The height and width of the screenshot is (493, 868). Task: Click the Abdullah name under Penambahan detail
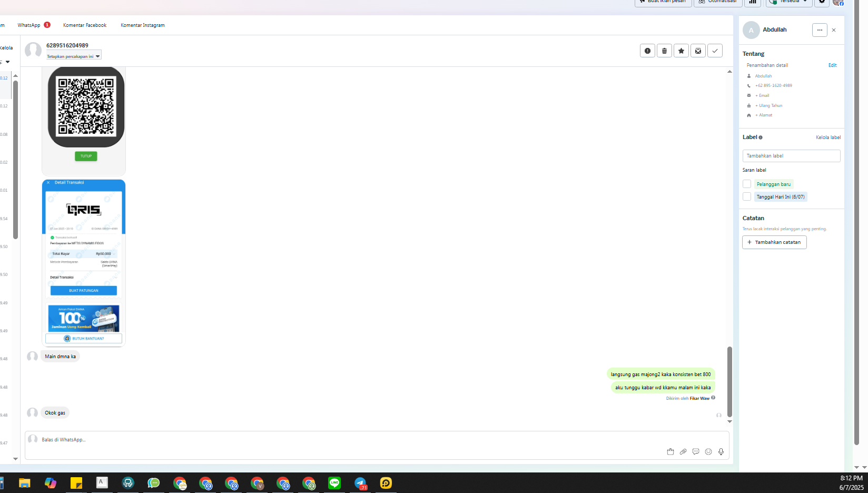click(763, 76)
